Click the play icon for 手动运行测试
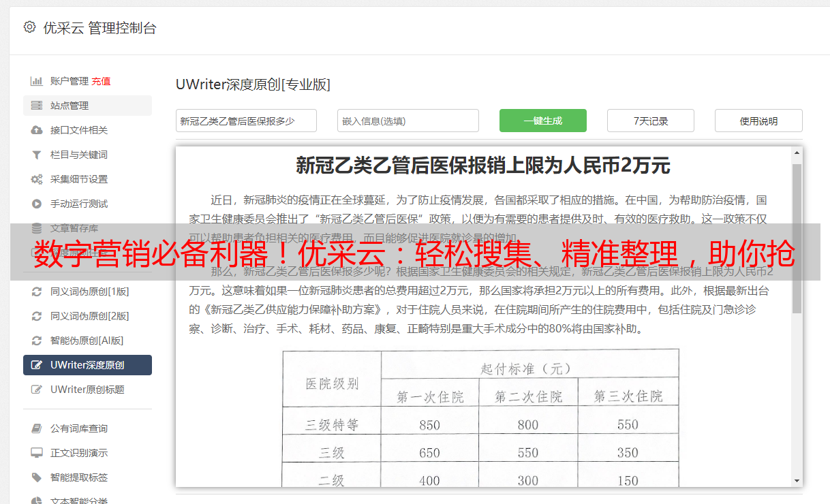 click(x=37, y=204)
